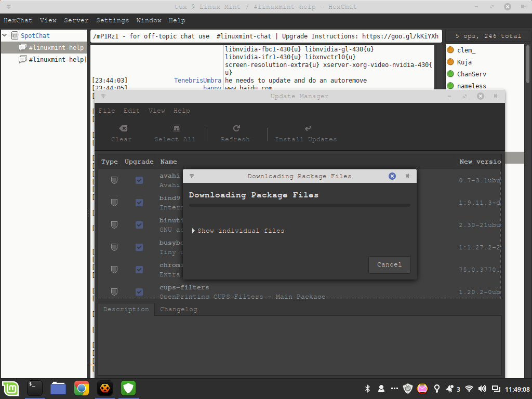The image size is (532, 399).
Task: Open the View menu in Update Manager
Action: [x=157, y=111]
